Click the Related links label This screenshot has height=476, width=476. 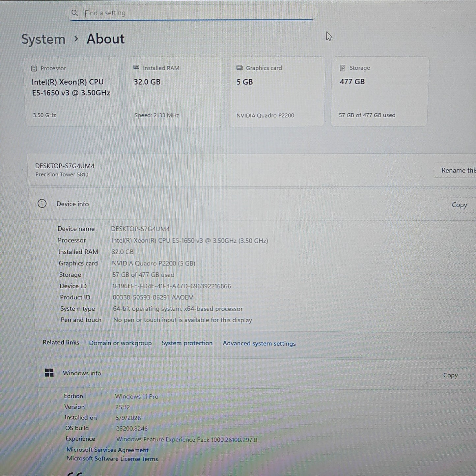[x=61, y=343]
